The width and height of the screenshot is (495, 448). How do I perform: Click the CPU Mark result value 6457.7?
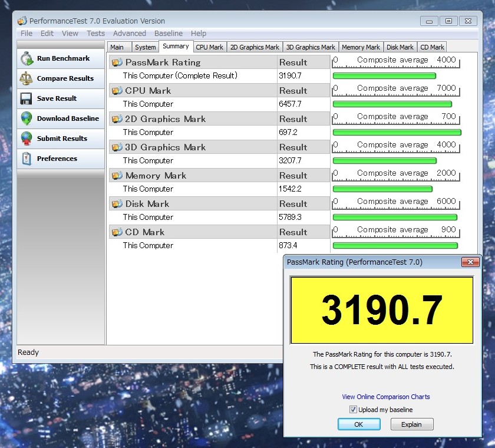click(290, 104)
